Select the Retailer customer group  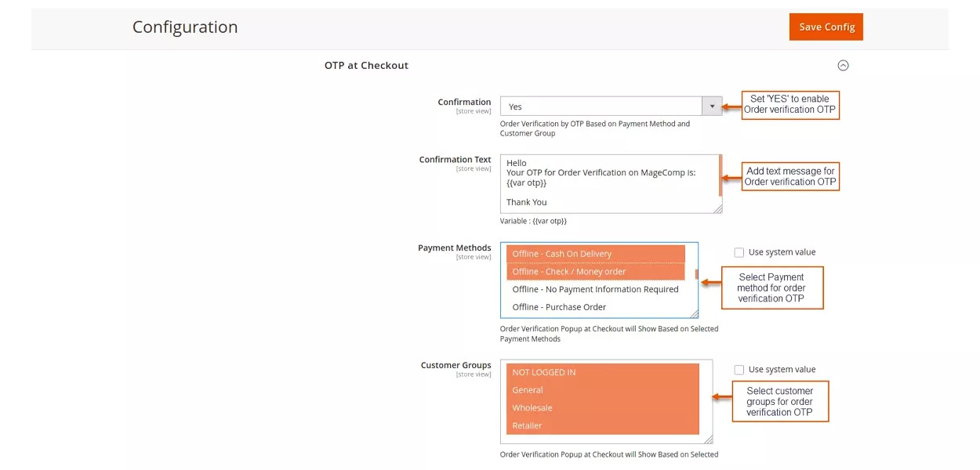click(525, 425)
